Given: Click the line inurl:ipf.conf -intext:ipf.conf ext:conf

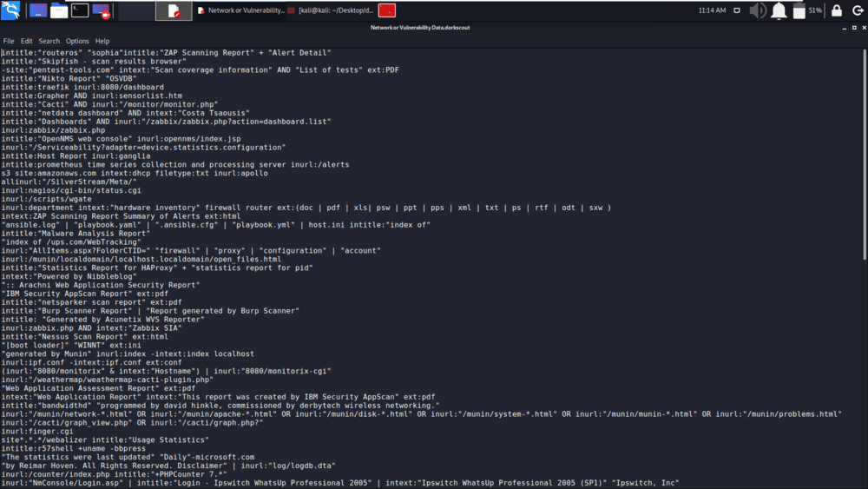Looking at the screenshot, I should [91, 362].
